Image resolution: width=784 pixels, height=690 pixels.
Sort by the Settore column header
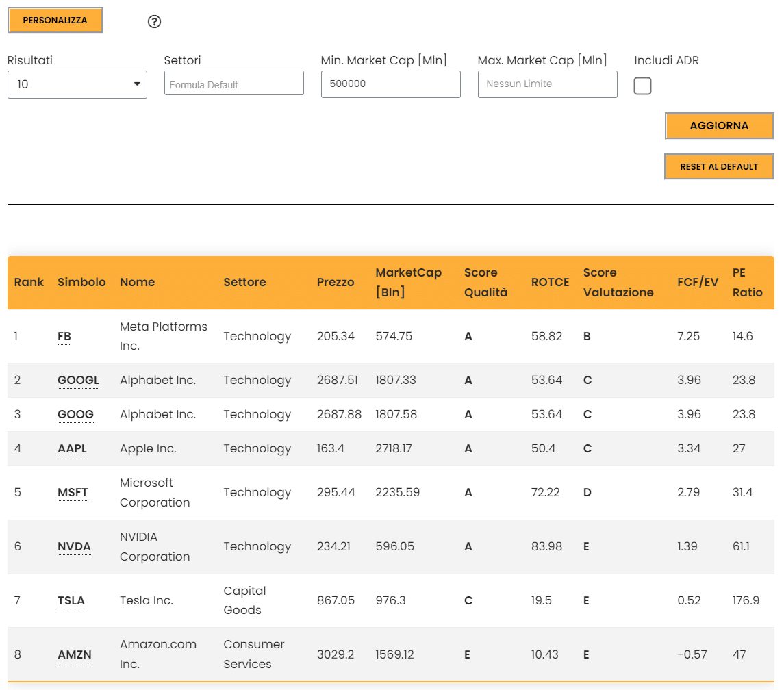[x=244, y=282]
